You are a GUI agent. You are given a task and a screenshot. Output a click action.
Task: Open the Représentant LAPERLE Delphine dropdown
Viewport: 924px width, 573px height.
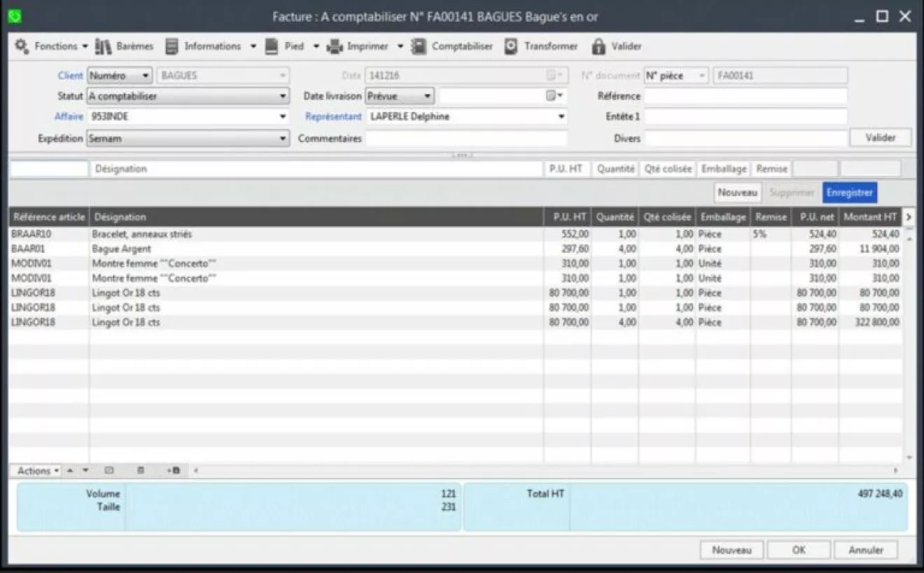467,117
